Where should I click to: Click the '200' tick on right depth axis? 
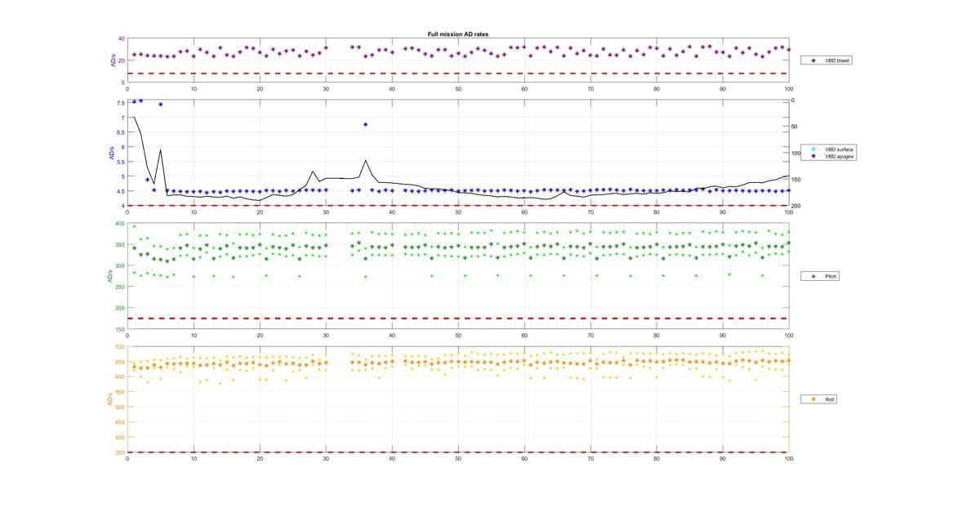796,206
